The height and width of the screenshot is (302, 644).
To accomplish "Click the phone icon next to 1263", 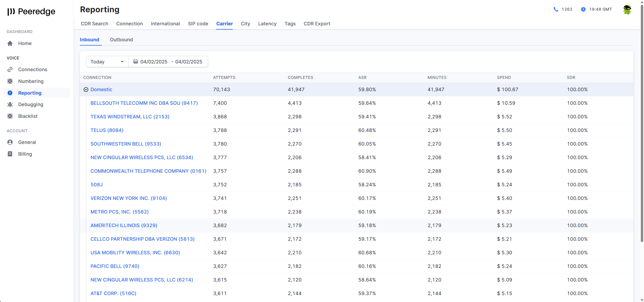I will tap(556, 9).
